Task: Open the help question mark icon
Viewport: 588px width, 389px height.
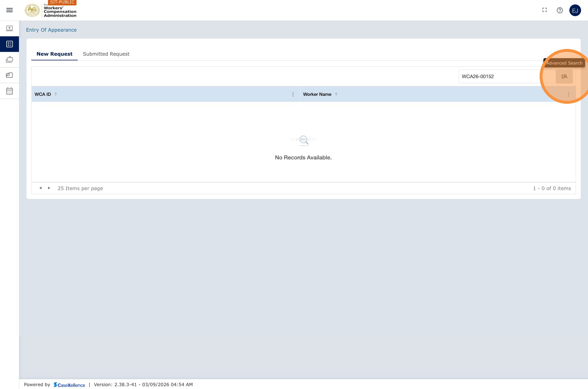Action: coord(560,10)
